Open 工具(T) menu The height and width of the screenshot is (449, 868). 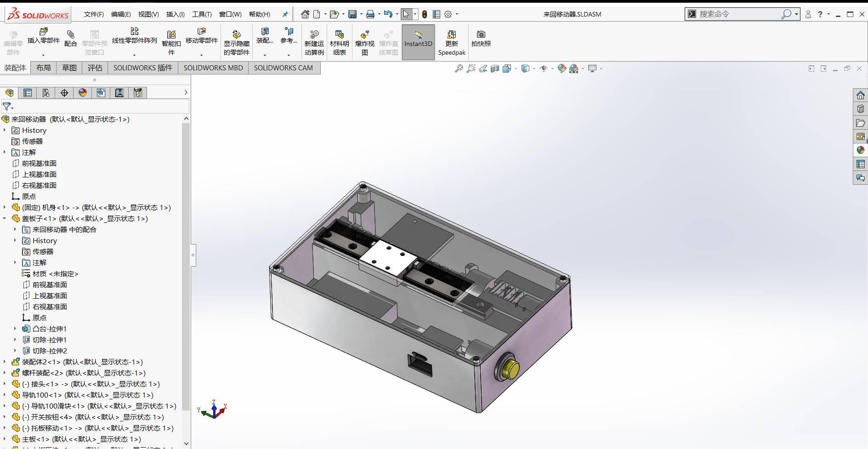pyautogui.click(x=202, y=14)
